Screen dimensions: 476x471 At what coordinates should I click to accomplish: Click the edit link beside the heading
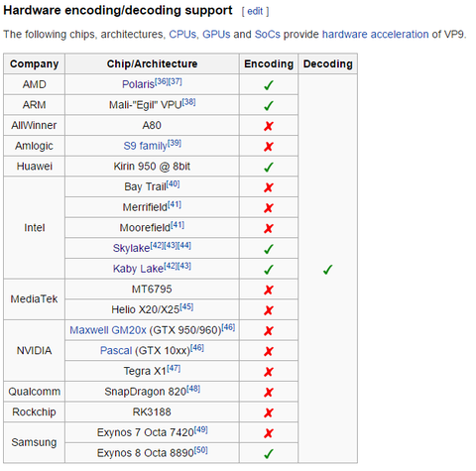(255, 11)
